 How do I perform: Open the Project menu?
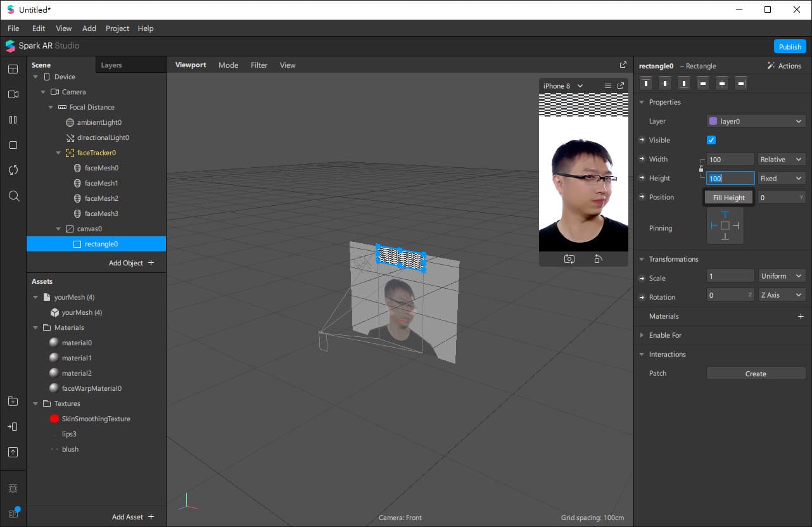coord(117,29)
